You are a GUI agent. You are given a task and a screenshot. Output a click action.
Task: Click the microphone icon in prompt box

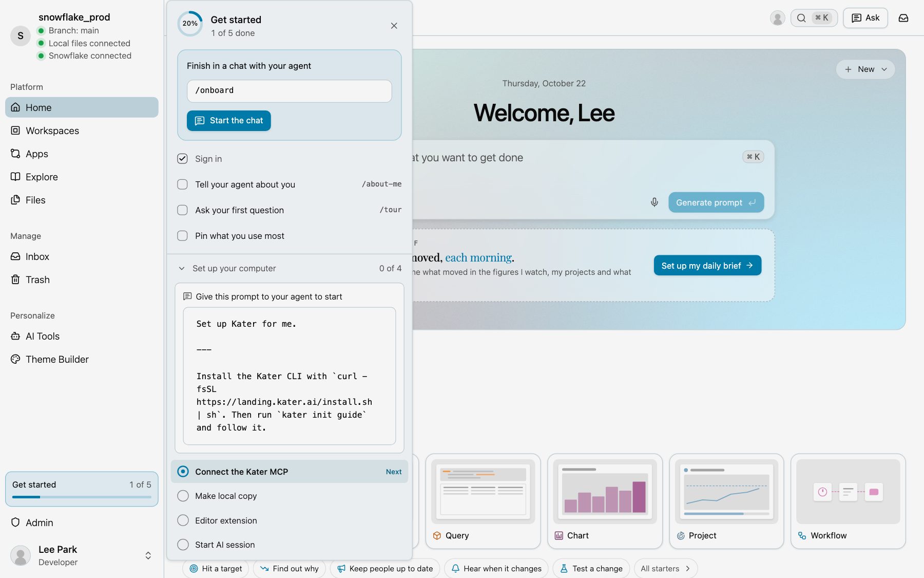click(x=654, y=202)
